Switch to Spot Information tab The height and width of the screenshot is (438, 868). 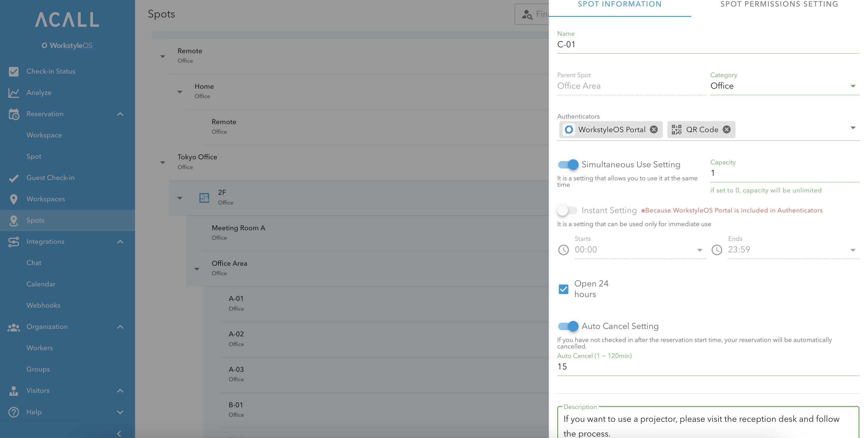tap(620, 4)
